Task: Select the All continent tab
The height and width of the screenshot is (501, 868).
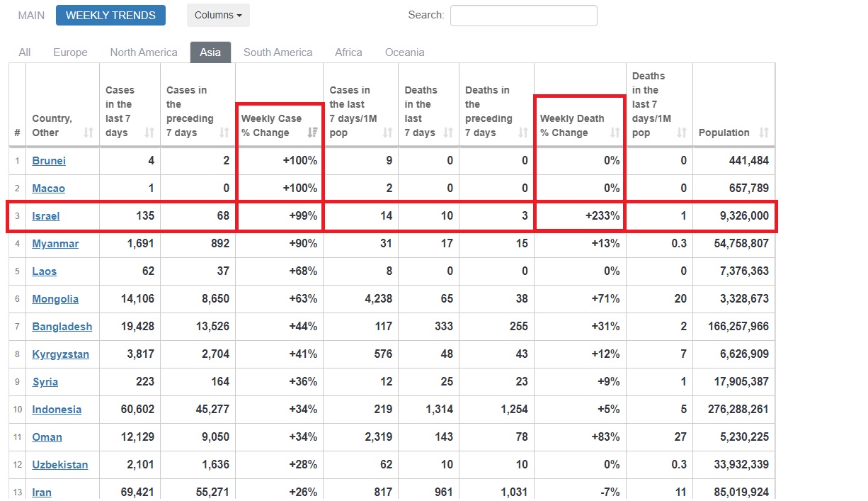Action: [25, 52]
